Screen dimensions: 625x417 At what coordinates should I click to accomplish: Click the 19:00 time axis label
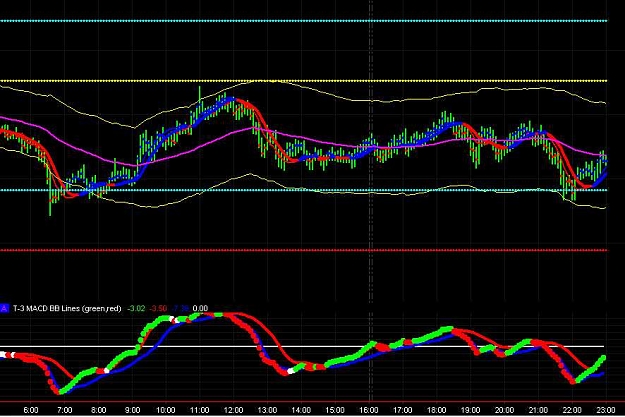(x=470, y=410)
